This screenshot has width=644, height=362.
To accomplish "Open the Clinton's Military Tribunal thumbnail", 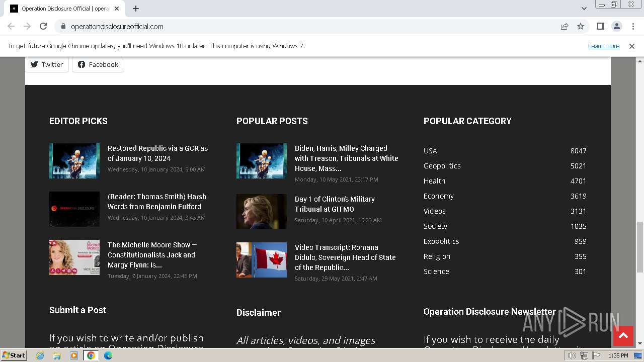I will point(262,212).
